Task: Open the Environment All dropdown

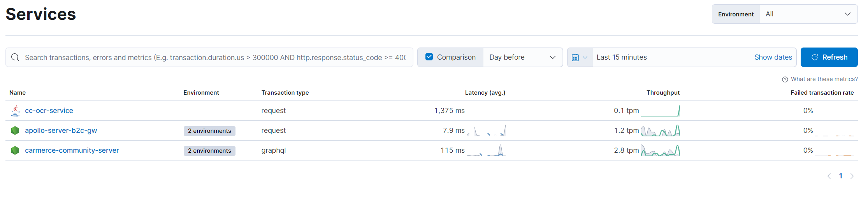Action: tap(808, 14)
